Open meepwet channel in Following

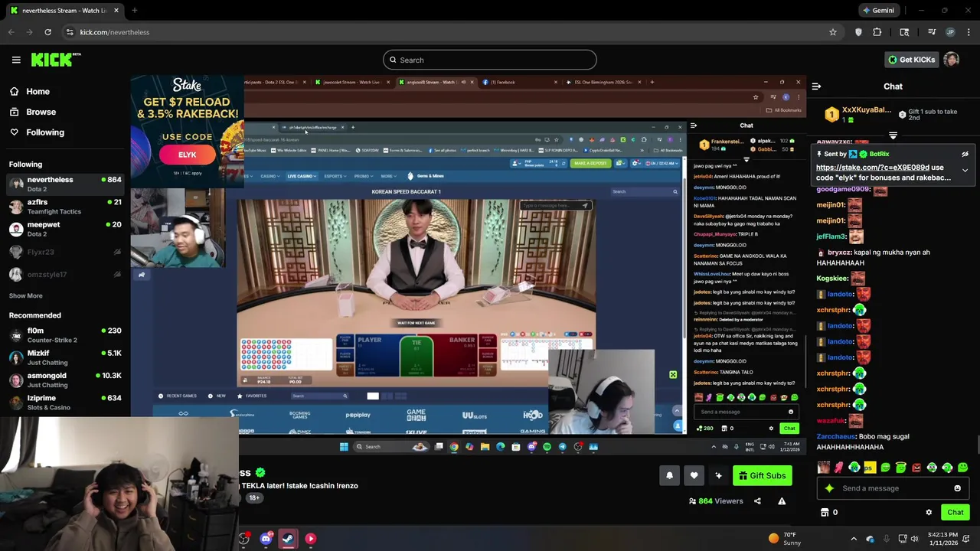(65, 229)
